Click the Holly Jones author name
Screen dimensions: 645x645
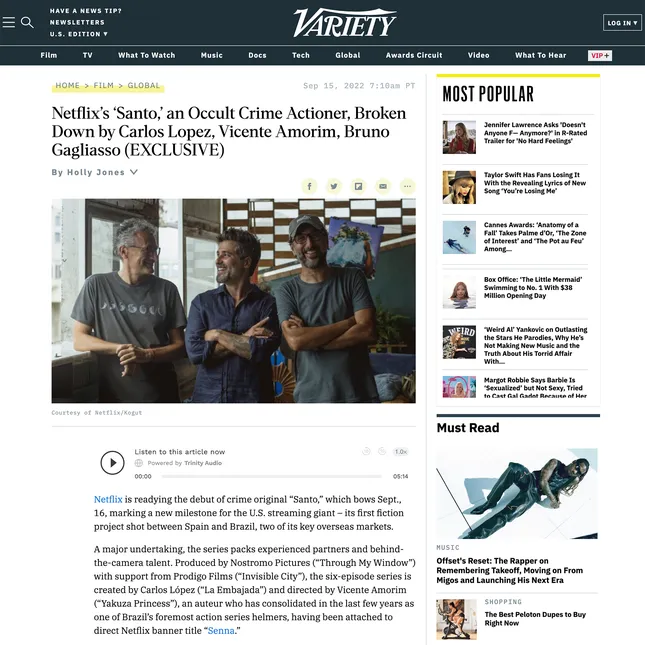[x=95, y=172]
